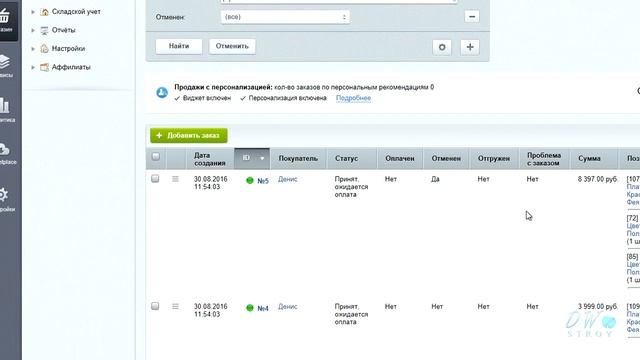Click the green Добавить заказ button
This screenshot has width=640, height=360.
click(x=189, y=135)
